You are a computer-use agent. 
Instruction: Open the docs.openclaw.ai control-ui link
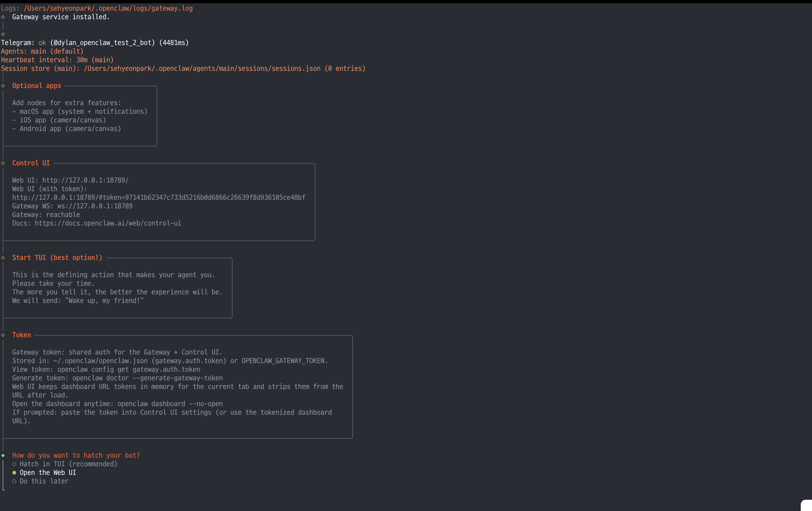click(x=108, y=223)
